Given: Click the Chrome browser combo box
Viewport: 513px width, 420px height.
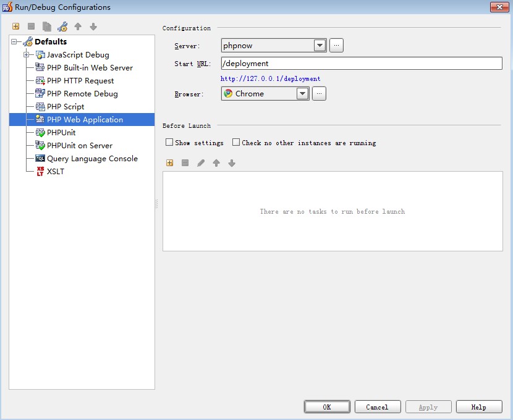Looking at the screenshot, I should [x=265, y=93].
